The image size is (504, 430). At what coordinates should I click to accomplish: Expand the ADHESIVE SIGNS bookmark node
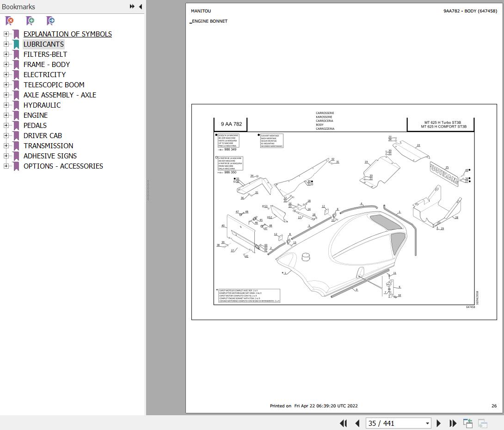coord(6,156)
